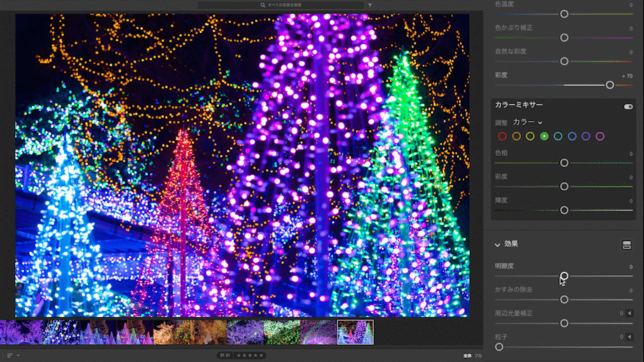Open the filter funnel icon beside search
This screenshot has width=644, height=362.
(370, 5)
